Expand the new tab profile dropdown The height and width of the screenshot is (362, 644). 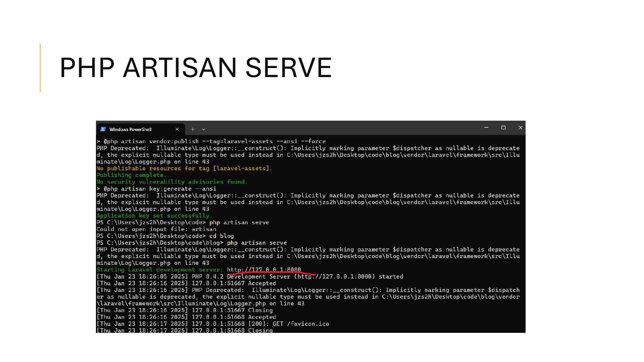pyautogui.click(x=204, y=129)
